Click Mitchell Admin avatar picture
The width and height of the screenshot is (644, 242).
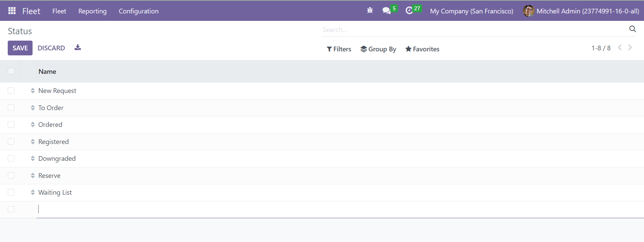[x=529, y=11]
